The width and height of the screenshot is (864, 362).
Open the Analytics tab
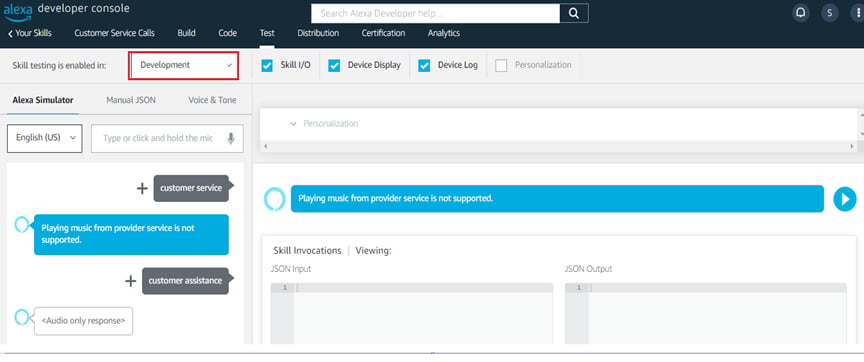pyautogui.click(x=444, y=33)
